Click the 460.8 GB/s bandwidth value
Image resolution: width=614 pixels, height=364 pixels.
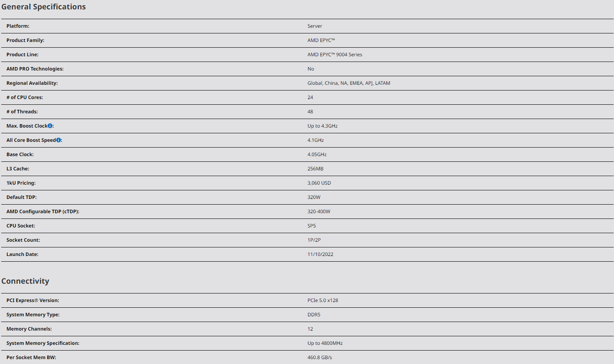320,357
